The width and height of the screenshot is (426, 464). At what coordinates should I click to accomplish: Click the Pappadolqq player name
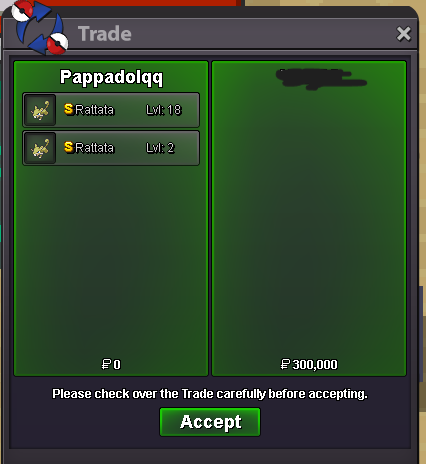(111, 78)
